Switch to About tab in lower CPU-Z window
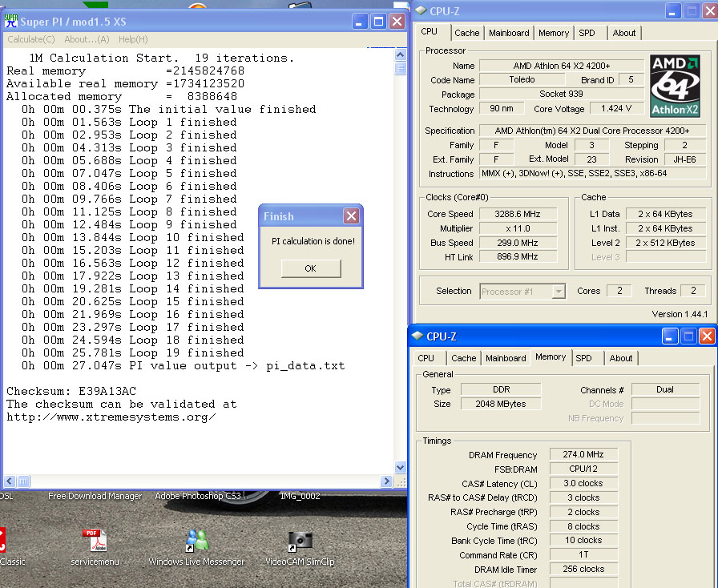 point(620,358)
